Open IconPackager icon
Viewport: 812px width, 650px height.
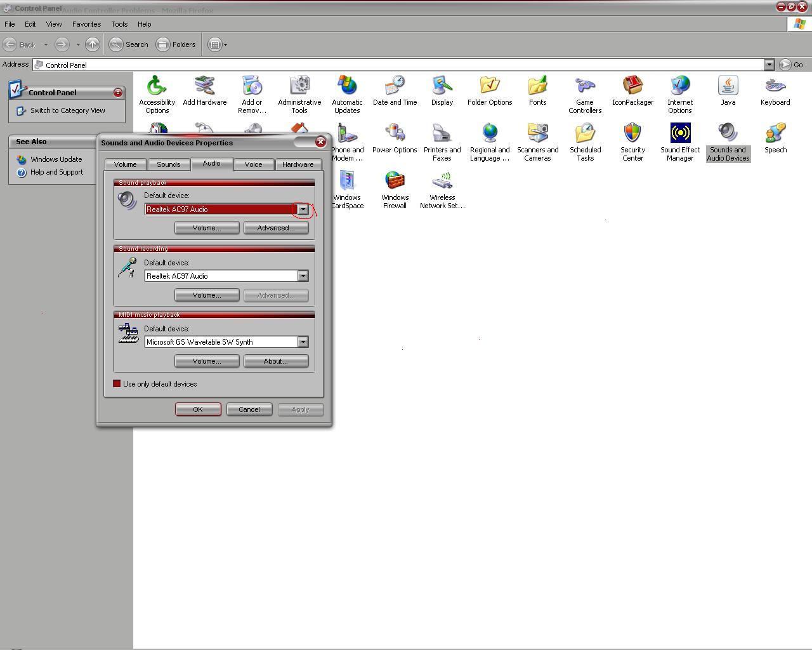pyautogui.click(x=632, y=90)
